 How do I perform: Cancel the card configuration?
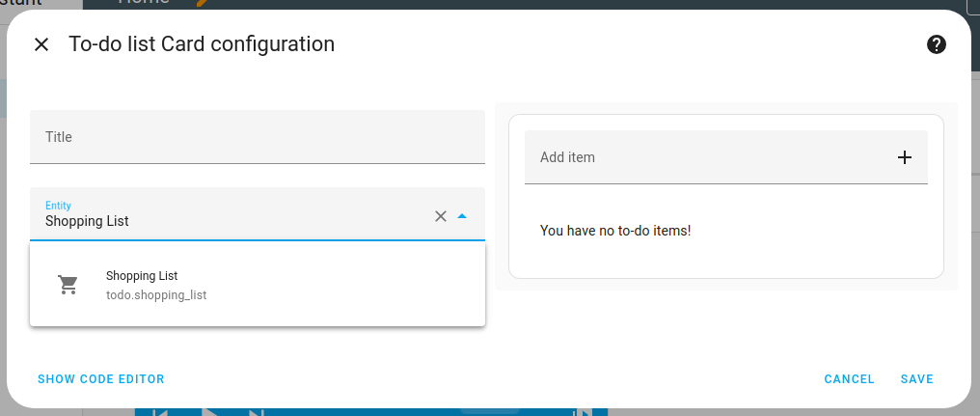849,379
